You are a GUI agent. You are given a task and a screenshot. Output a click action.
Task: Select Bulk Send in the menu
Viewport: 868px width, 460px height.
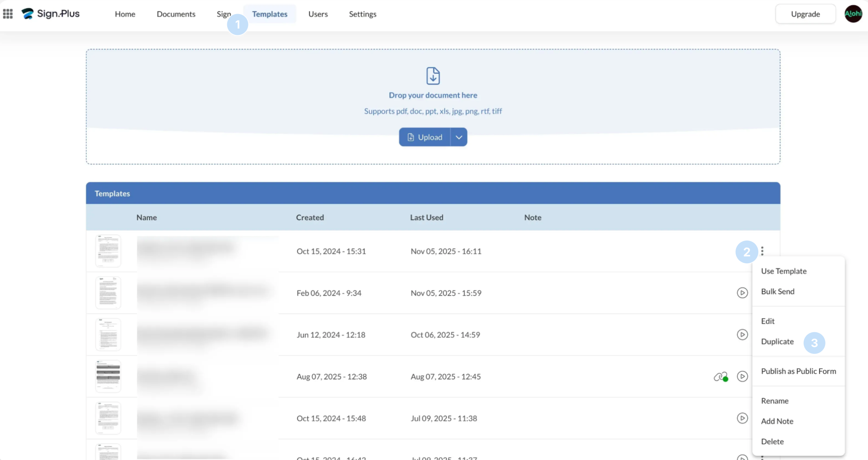point(777,292)
